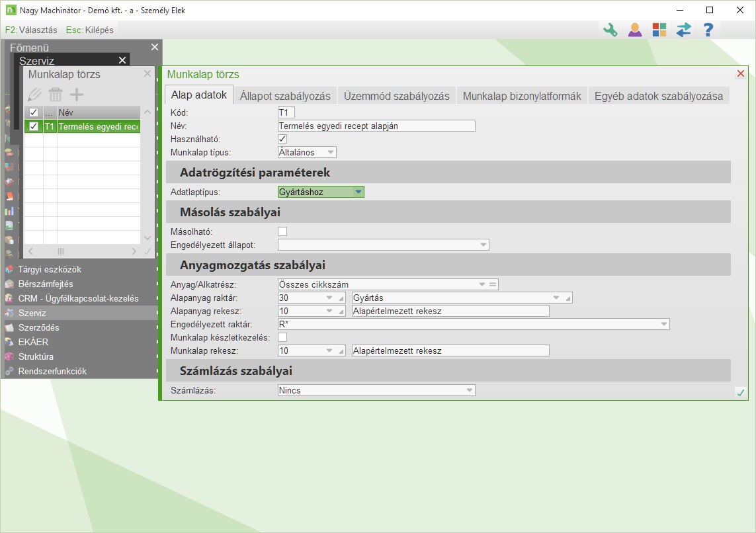The image size is (756, 533).
Task: Click the plus icon to add a record
Action: click(x=77, y=95)
